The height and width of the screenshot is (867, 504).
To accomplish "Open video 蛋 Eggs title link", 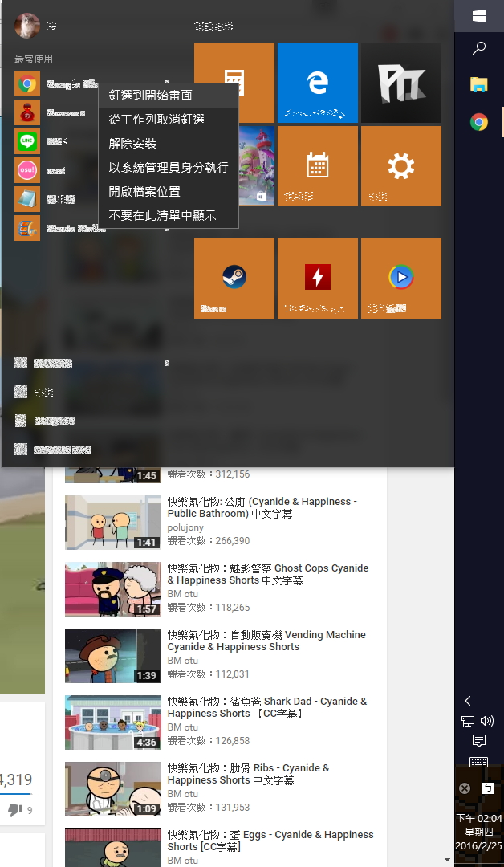I will point(270,841).
